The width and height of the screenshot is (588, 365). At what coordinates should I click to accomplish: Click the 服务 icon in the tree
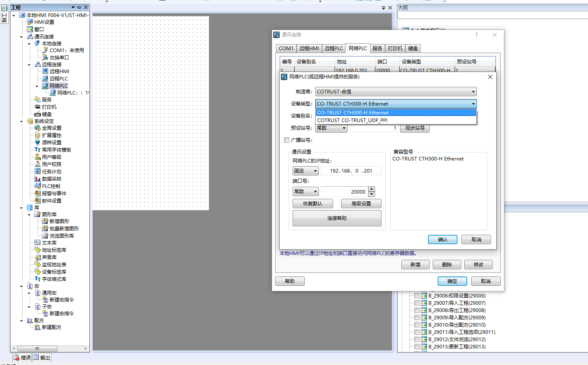click(x=38, y=99)
